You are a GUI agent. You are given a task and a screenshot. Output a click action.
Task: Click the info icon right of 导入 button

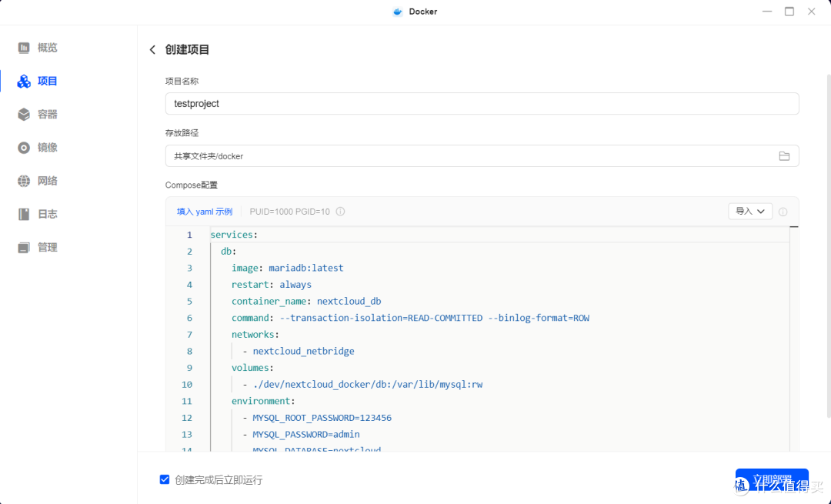783,212
